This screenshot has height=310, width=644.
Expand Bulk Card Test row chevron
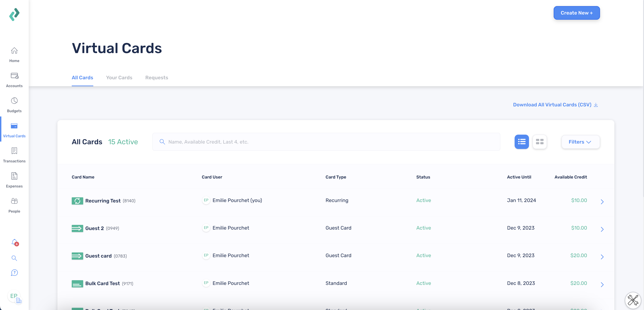602,284
